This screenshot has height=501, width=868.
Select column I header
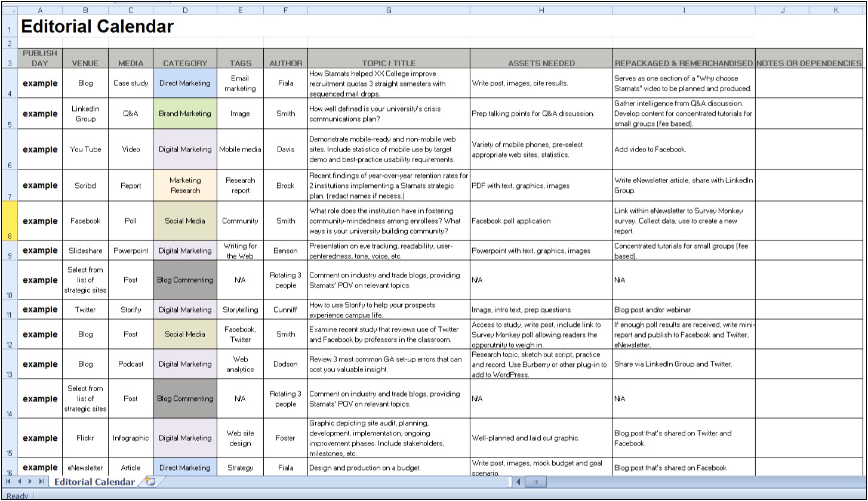[684, 10]
